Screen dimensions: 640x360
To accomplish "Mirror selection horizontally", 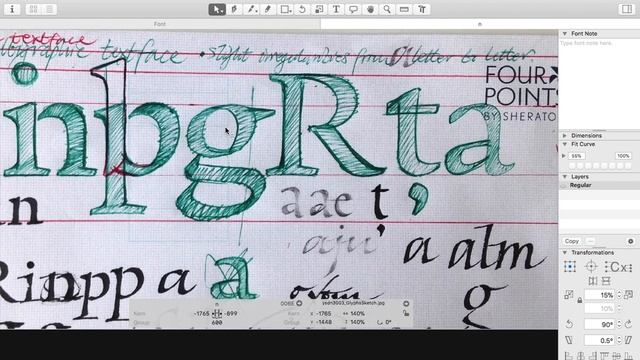I will point(593,281).
